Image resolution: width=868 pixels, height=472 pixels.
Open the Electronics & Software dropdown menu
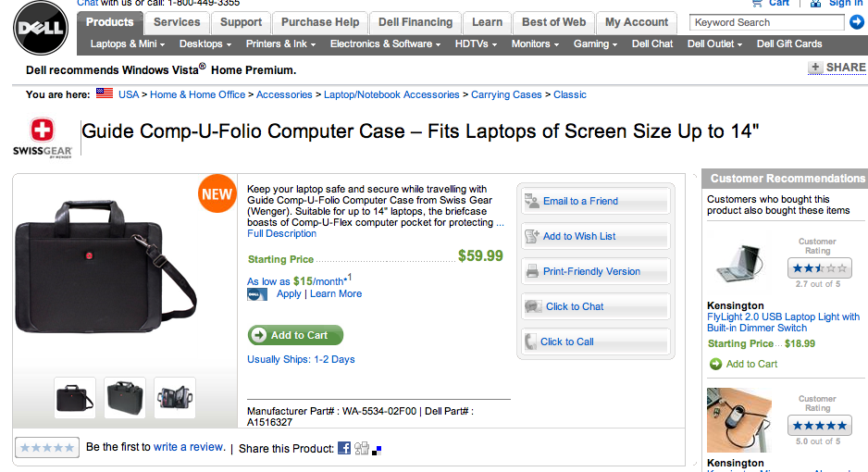coord(385,43)
